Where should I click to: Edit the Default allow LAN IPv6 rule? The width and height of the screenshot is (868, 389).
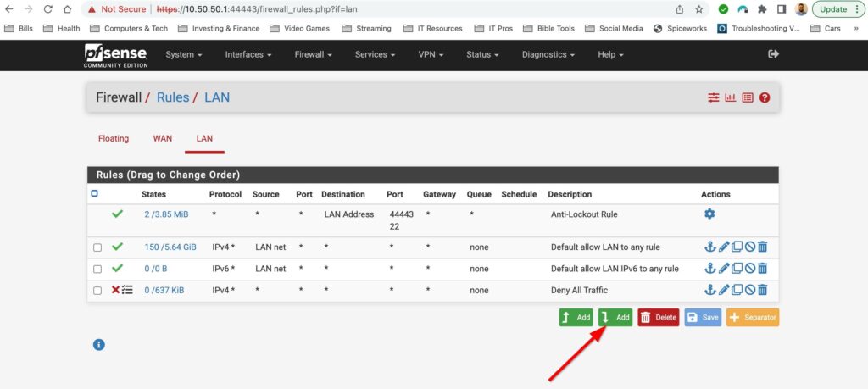coord(724,269)
